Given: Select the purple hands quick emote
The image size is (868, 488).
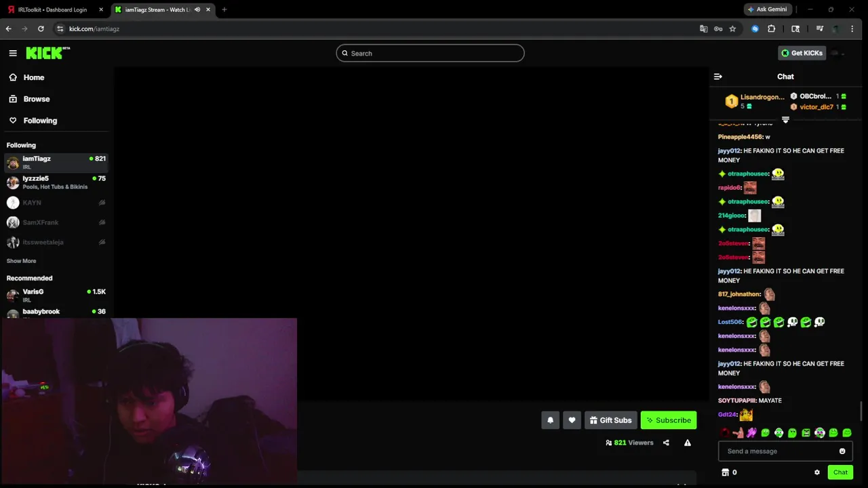Looking at the screenshot, I should 752,432.
